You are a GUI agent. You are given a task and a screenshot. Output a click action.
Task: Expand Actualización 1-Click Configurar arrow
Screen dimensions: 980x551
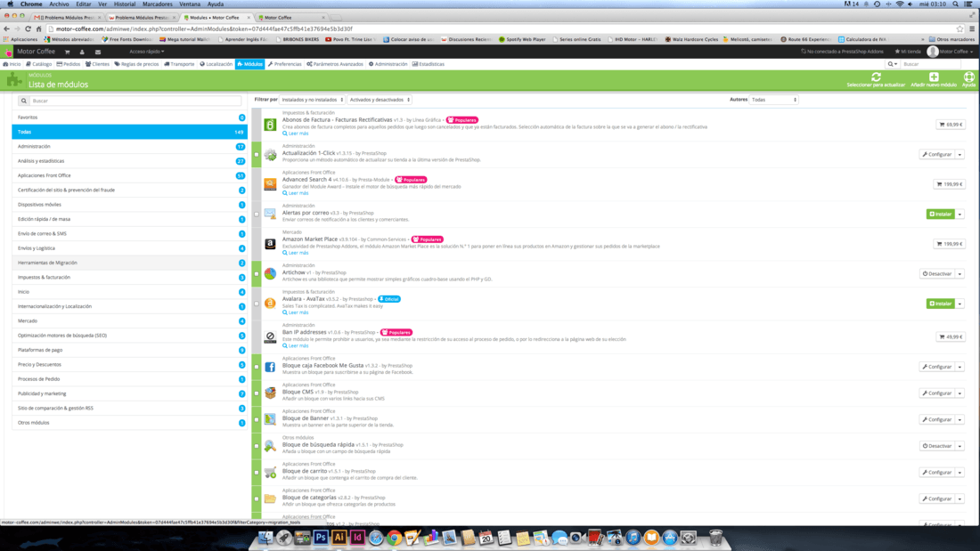point(960,154)
